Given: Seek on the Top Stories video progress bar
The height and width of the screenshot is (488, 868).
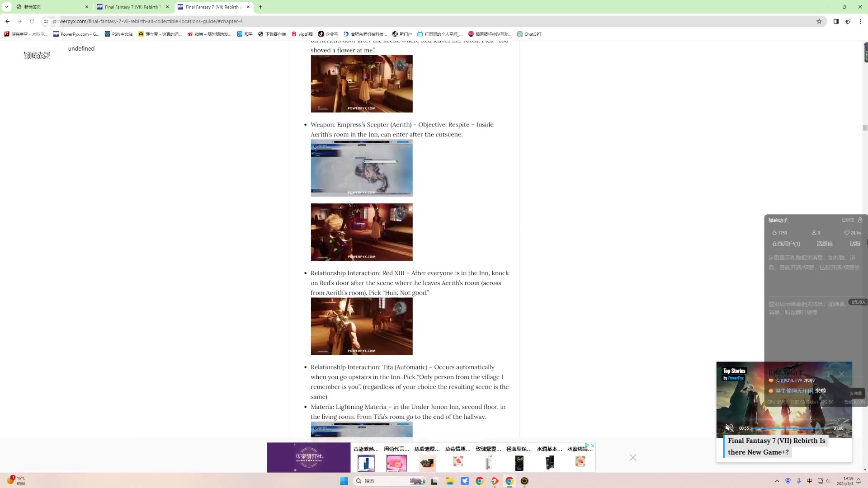Looking at the screenshot, I should (x=790, y=428).
